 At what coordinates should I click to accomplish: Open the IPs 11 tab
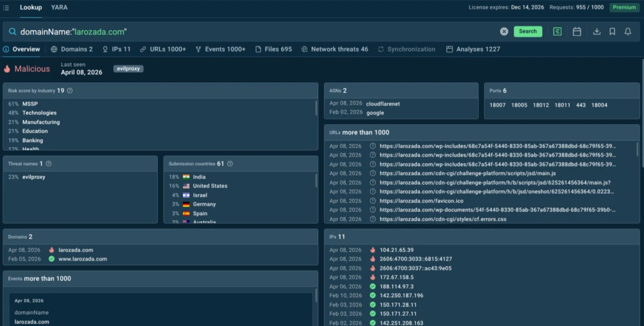pyautogui.click(x=116, y=49)
